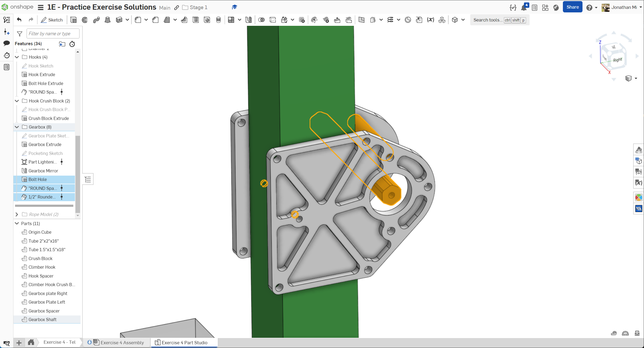Image resolution: width=644 pixels, height=348 pixels.
Task: Open the Sketch tool
Action: coord(52,20)
